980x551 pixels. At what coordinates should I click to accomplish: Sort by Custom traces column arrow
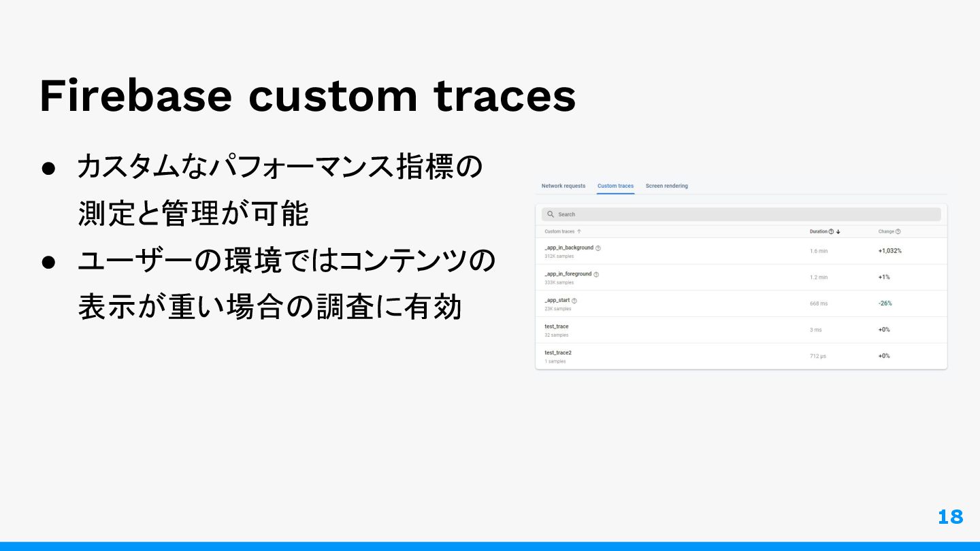579,231
